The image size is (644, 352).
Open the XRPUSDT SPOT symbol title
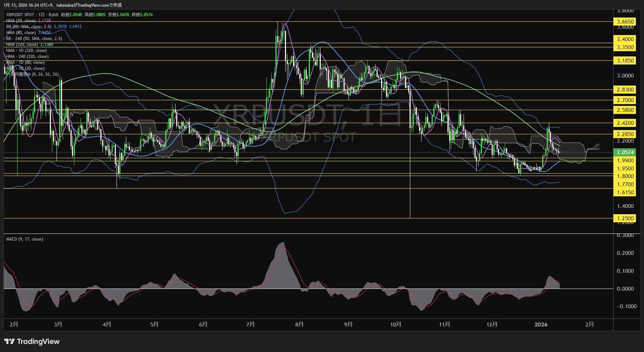pos(20,15)
